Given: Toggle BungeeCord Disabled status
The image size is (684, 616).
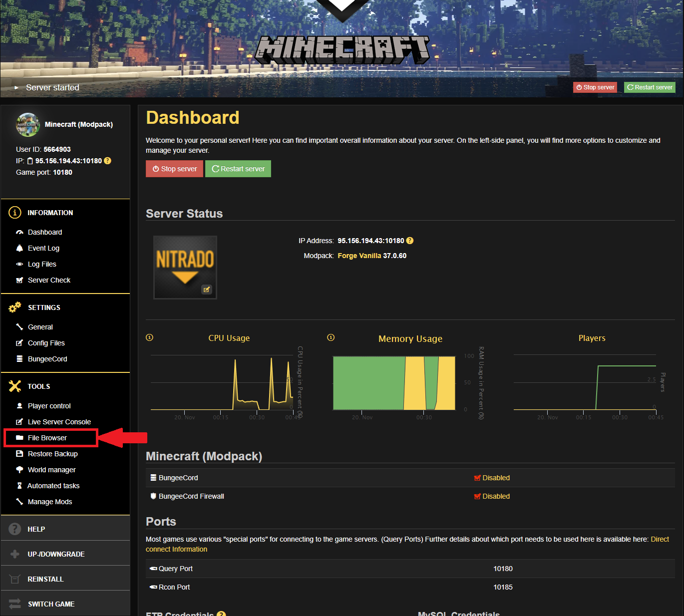Looking at the screenshot, I should 492,478.
